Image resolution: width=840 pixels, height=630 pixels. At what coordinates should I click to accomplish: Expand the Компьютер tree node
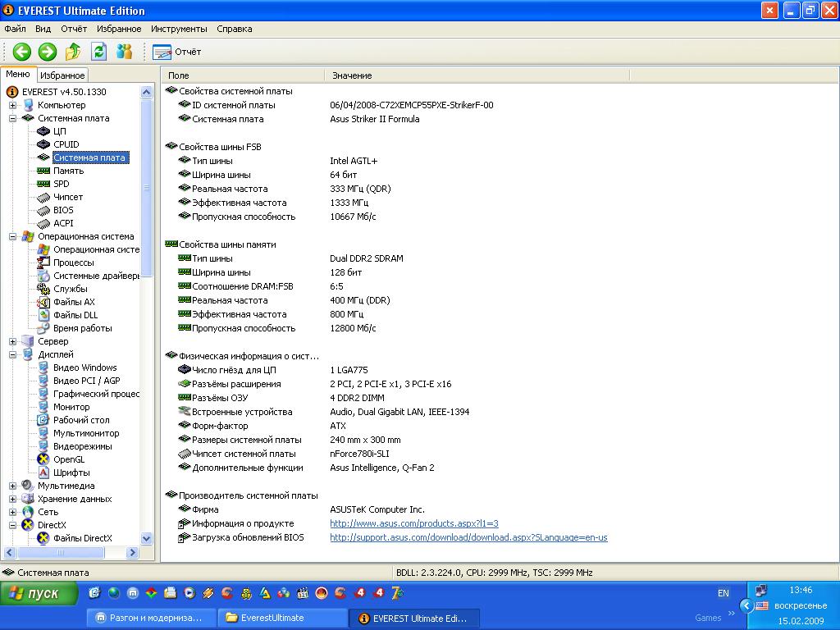click(x=13, y=105)
